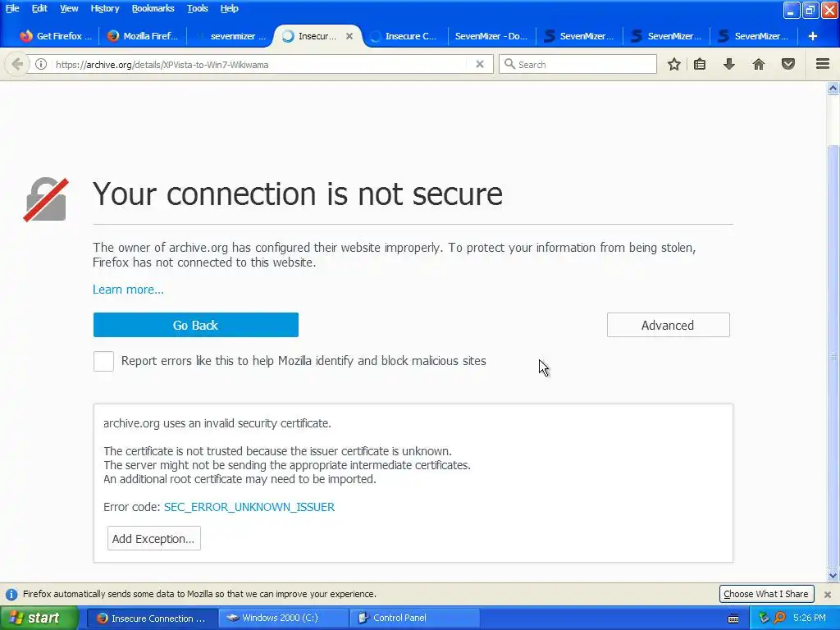This screenshot has height=630, width=840.
Task: Follow the Learn more link
Action: (x=128, y=290)
